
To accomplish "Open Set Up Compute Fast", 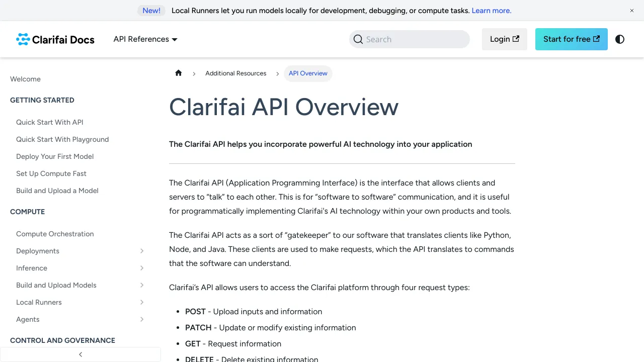I will (x=51, y=173).
